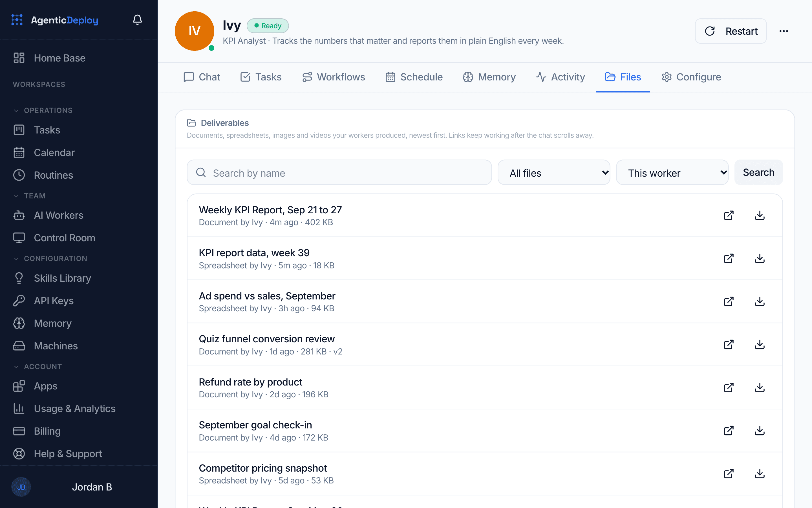Download Quiz funnel conversion review
The image size is (812, 508).
[760, 344]
